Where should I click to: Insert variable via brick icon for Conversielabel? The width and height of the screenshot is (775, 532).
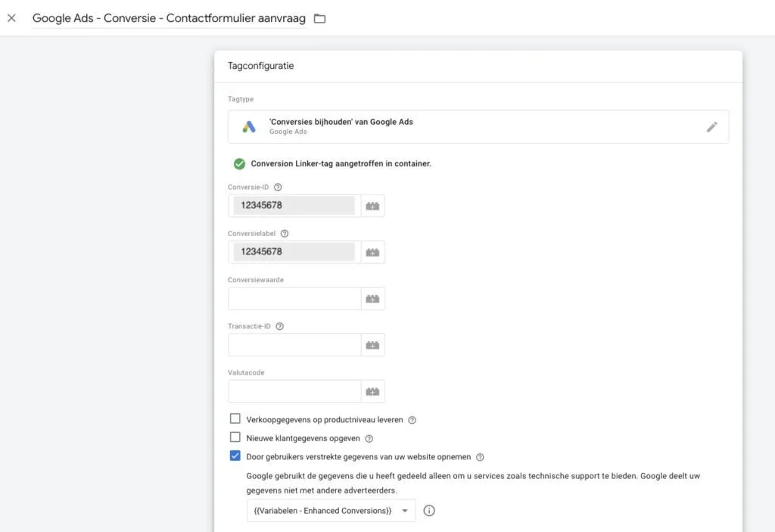(x=372, y=253)
